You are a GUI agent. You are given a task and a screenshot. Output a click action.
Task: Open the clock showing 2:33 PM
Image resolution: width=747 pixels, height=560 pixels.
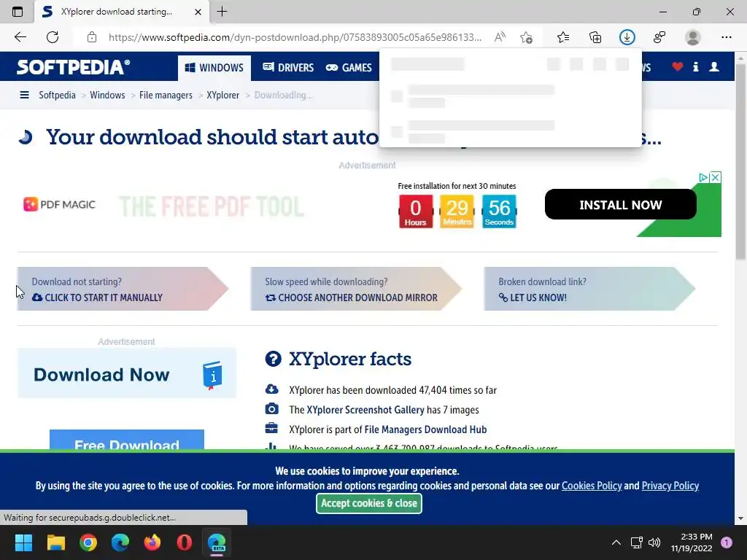pyautogui.click(x=692, y=542)
